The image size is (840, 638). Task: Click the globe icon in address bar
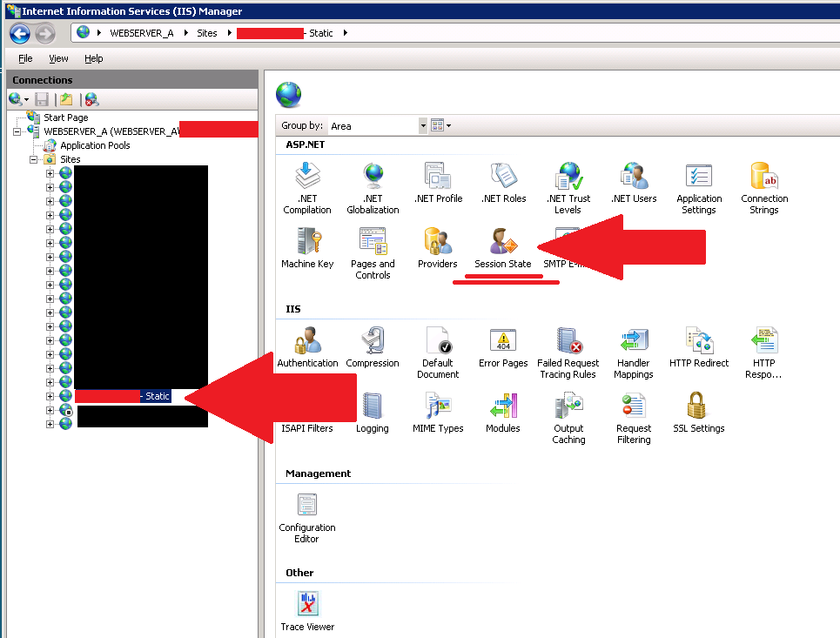pyautogui.click(x=83, y=33)
